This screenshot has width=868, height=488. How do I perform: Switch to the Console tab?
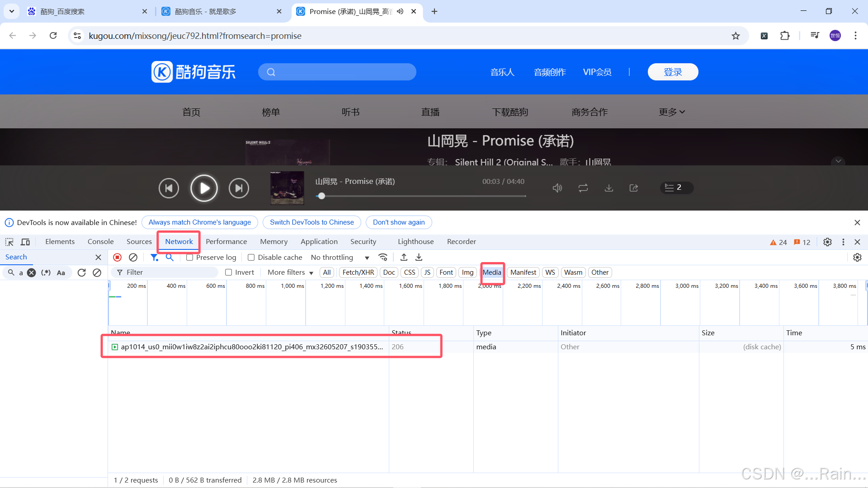pyautogui.click(x=100, y=242)
